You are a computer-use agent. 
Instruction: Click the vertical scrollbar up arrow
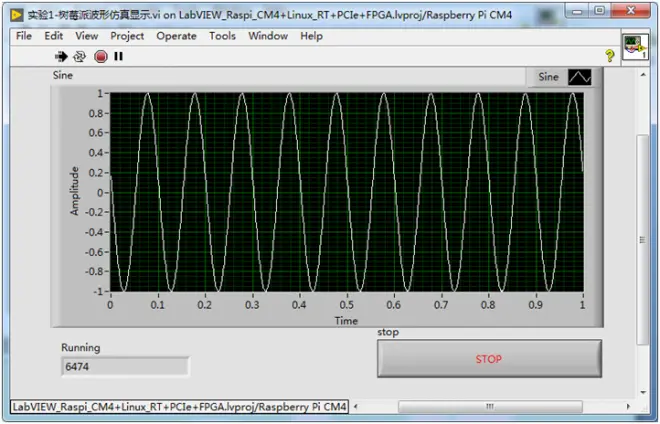click(x=643, y=75)
